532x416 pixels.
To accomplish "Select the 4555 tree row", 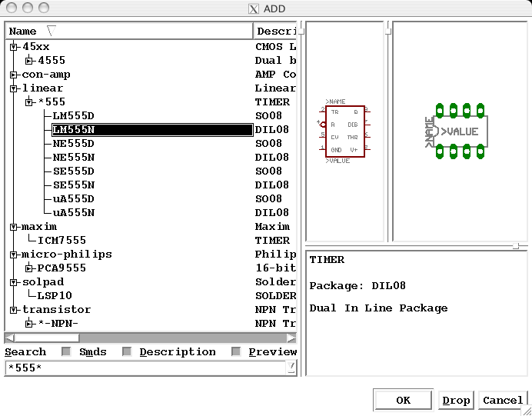I will [52, 61].
